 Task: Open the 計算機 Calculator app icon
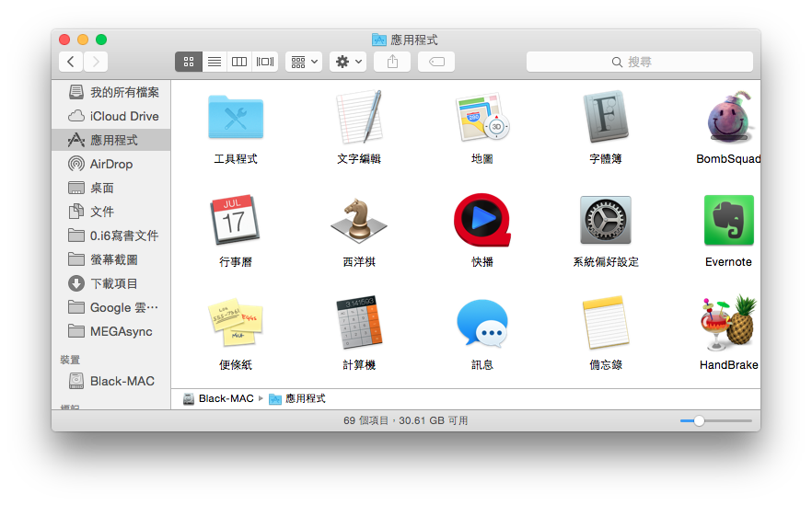point(359,322)
